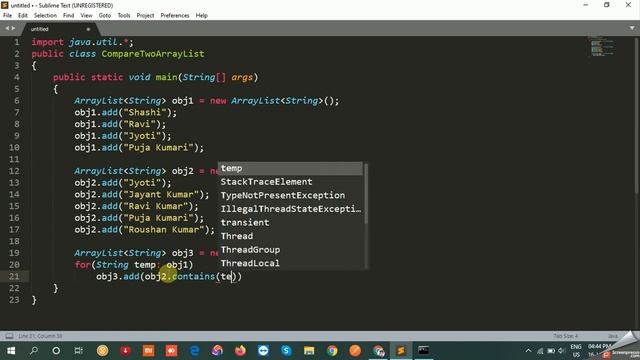Toggle the side bar status icon
This screenshot has height=360, width=640.
[9, 336]
